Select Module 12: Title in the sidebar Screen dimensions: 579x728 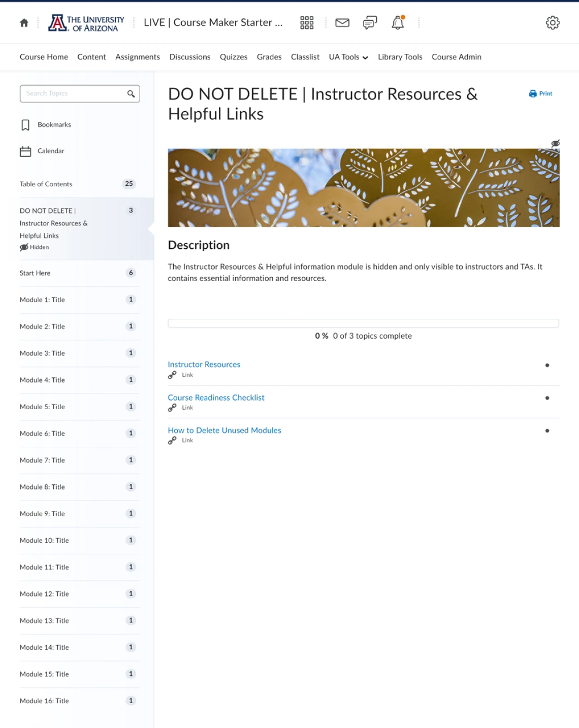[80, 594]
